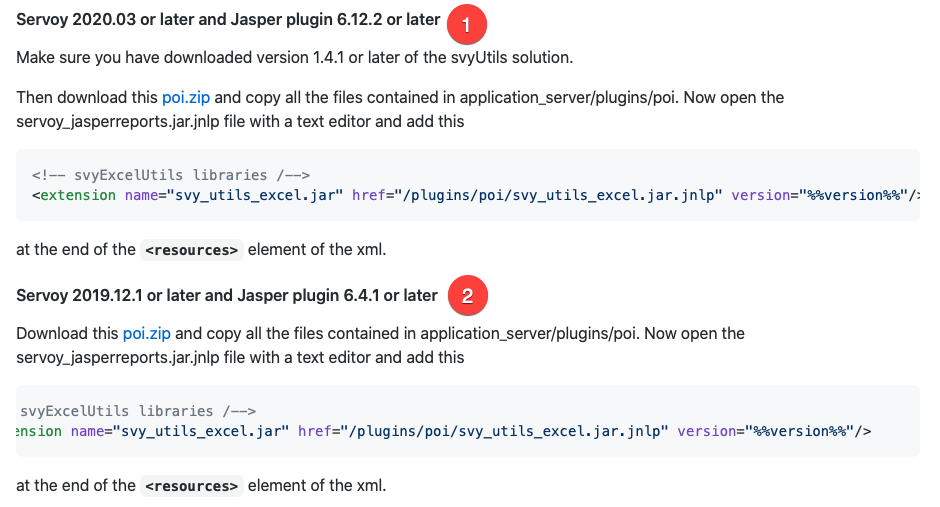The height and width of the screenshot is (507, 940).
Task: Open the poi.zip link under Servoy 2019.12.1 section
Action: [147, 334]
